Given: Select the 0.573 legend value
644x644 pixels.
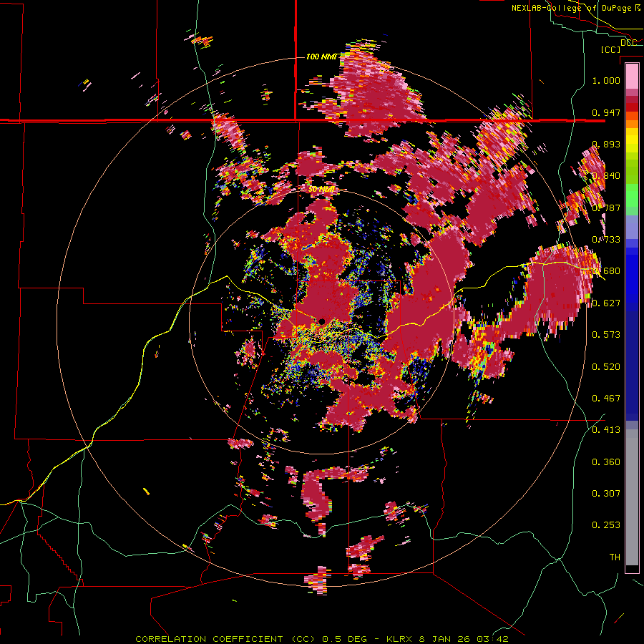Looking at the screenshot, I should pyautogui.click(x=606, y=335).
